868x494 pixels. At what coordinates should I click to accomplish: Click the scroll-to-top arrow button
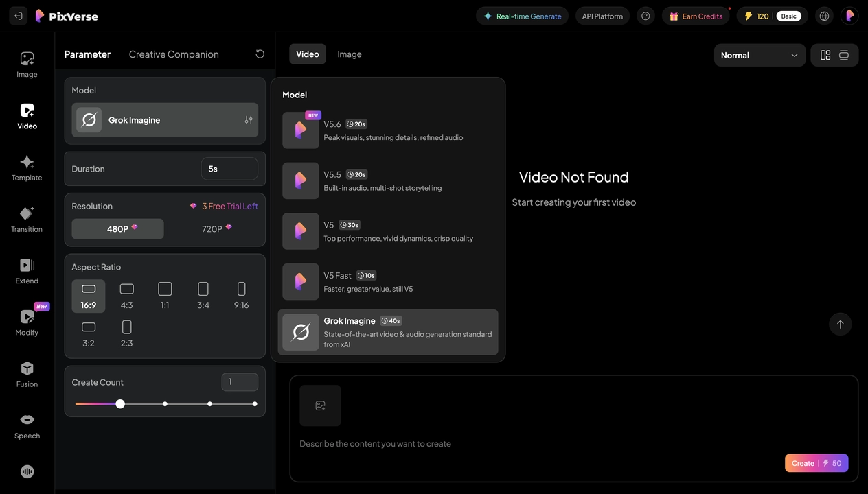pyautogui.click(x=840, y=324)
